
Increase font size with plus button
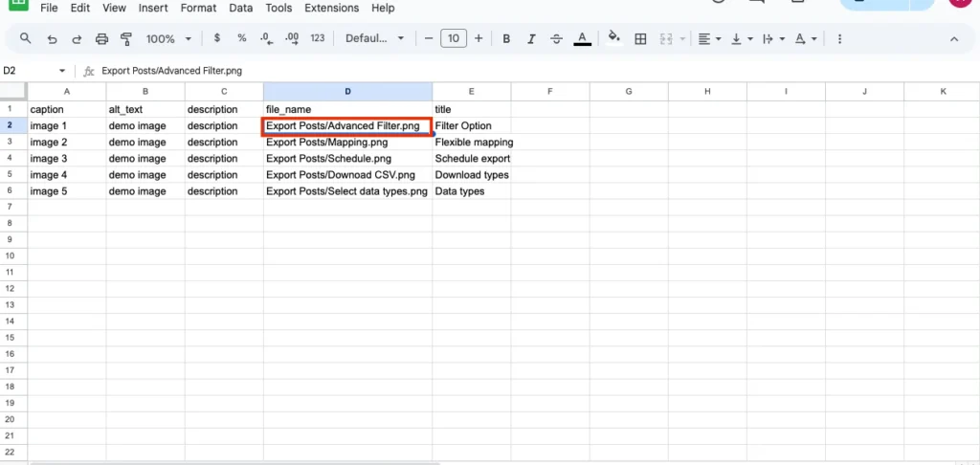coord(479,39)
